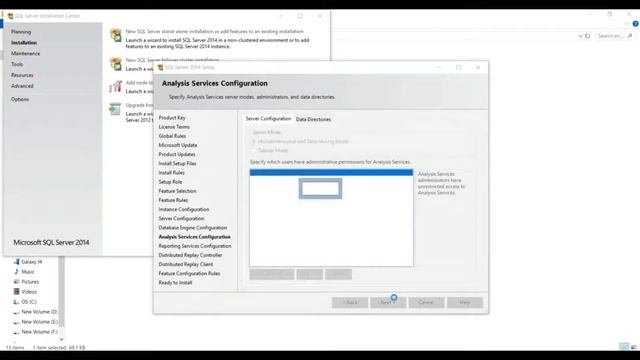Click License Terms setup step
Image resolution: width=640 pixels, height=360 pixels.
pos(174,127)
